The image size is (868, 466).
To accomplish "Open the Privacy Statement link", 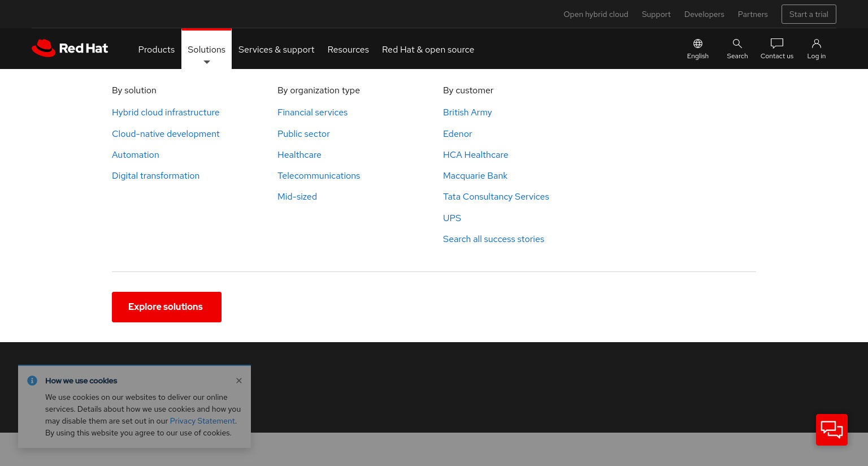I will pos(202,421).
